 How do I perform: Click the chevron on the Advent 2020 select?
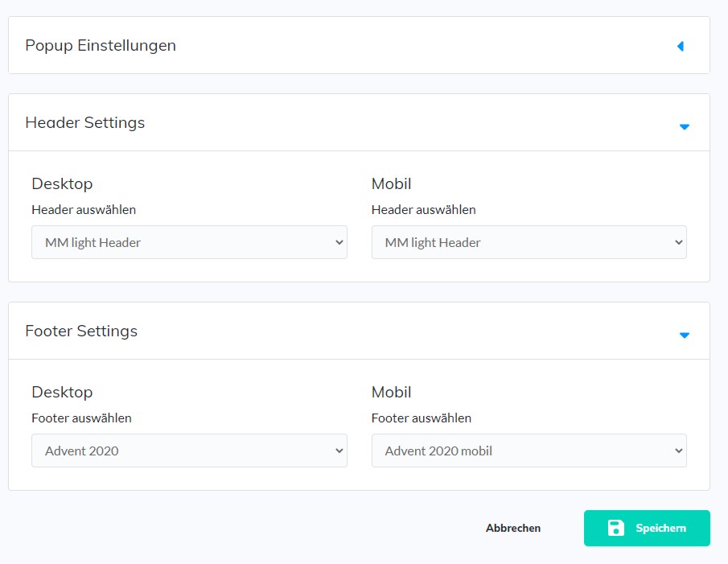338,451
